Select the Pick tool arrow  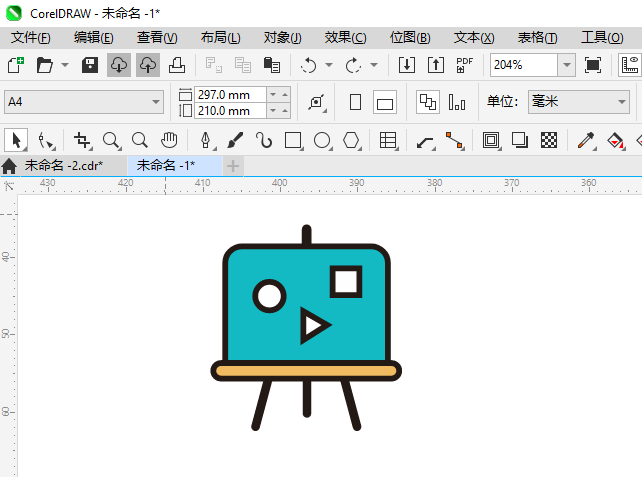pos(16,140)
